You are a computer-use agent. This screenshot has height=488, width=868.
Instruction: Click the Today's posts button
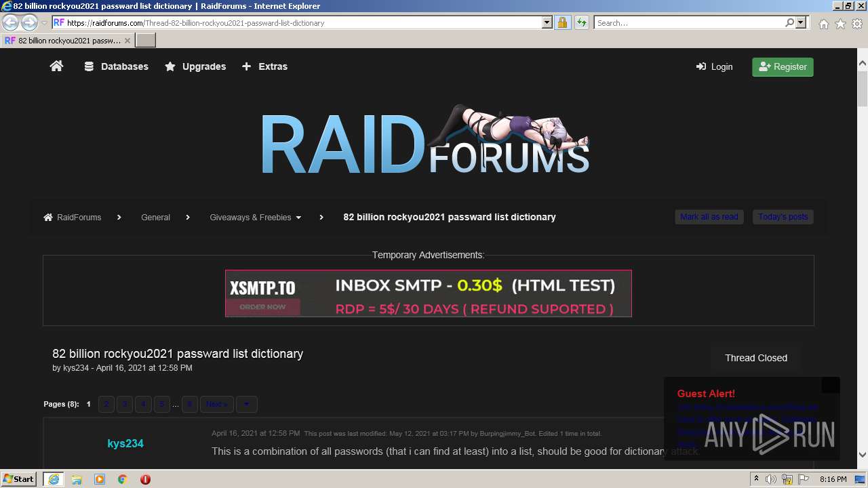pos(783,217)
